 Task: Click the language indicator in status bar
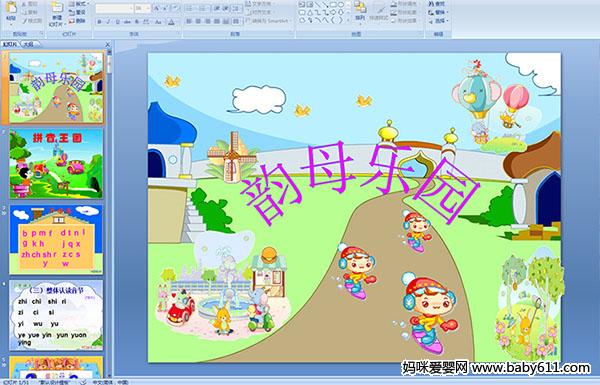pyautogui.click(x=111, y=382)
